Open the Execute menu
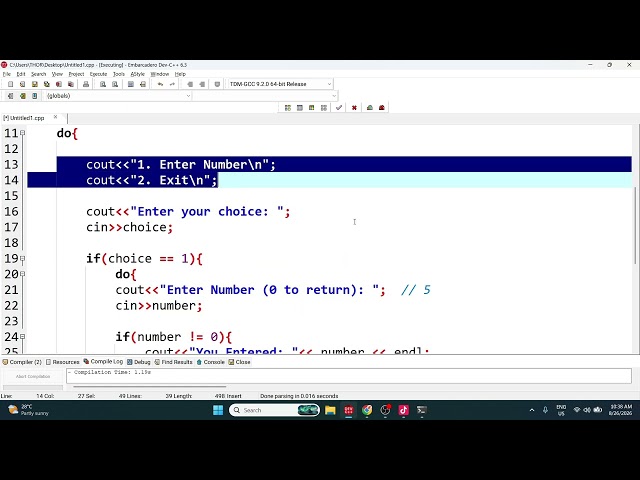Image resolution: width=640 pixels, height=480 pixels. tap(98, 74)
